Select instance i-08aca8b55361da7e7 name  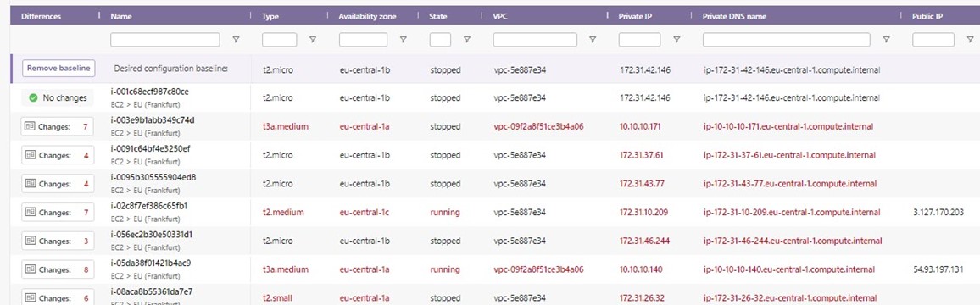(151, 291)
